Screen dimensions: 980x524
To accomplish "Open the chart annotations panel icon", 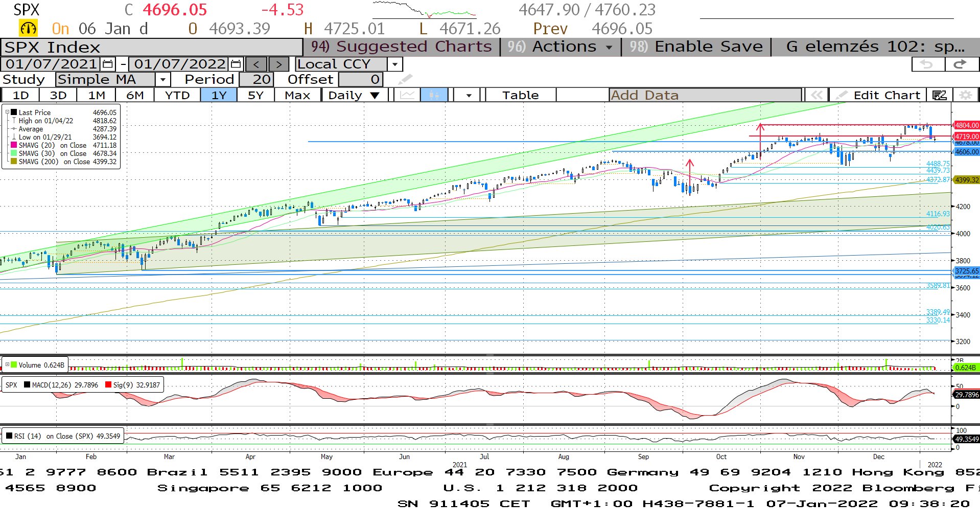I will 939,95.
